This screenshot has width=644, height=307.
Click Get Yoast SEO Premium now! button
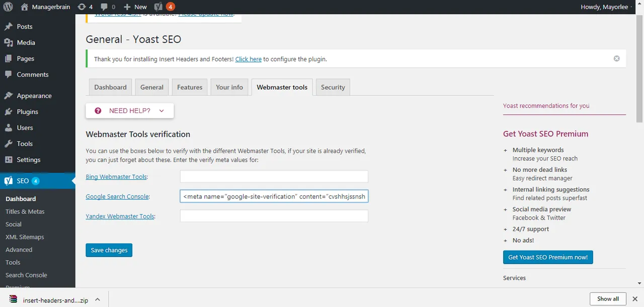click(548, 257)
